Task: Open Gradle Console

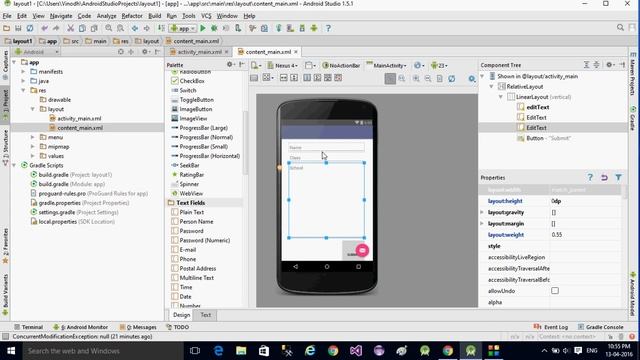Action: pos(600,327)
